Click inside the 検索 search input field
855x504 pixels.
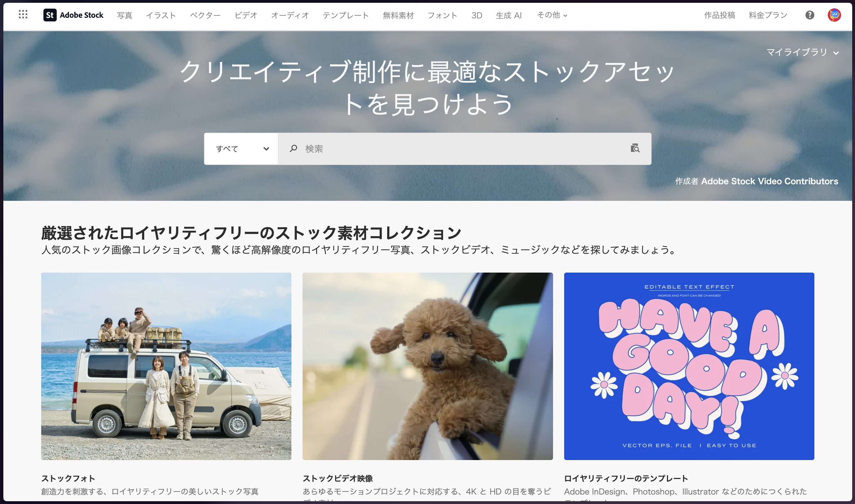coord(442,149)
